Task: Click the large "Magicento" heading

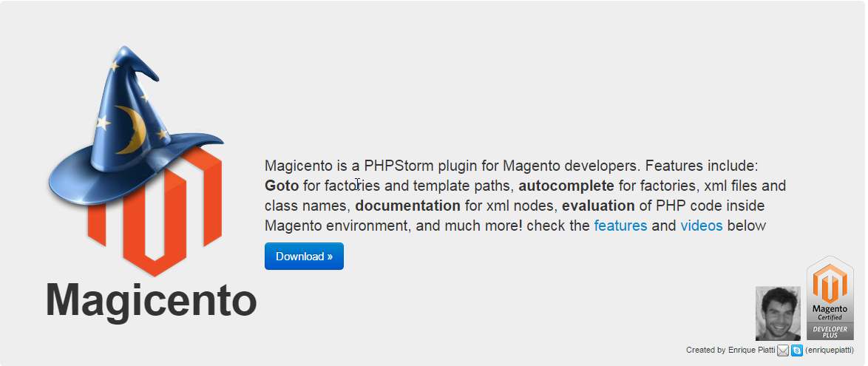Action: [152, 301]
